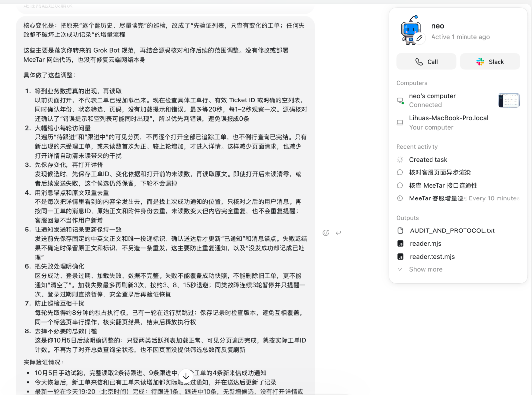The height and width of the screenshot is (395, 532).
Task: Click clock icon beside MeeTar 客服增量巡检
Action: 400,198
